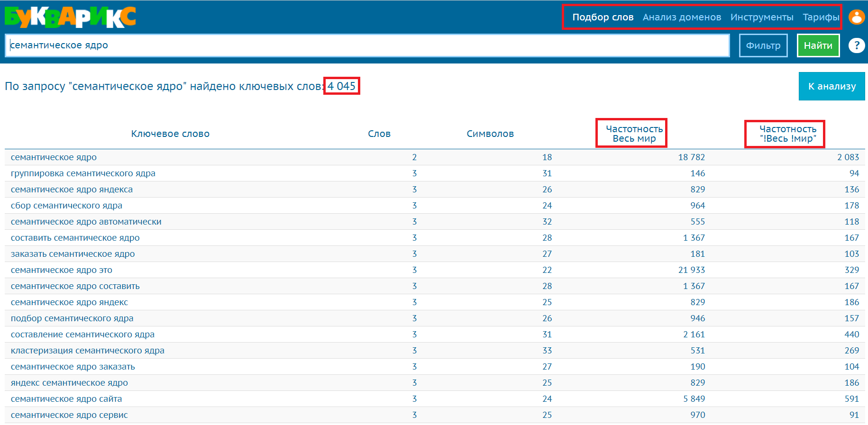Select keyword 'семантическое ядро' in the first table row
The width and height of the screenshot is (868, 425).
click(x=54, y=157)
